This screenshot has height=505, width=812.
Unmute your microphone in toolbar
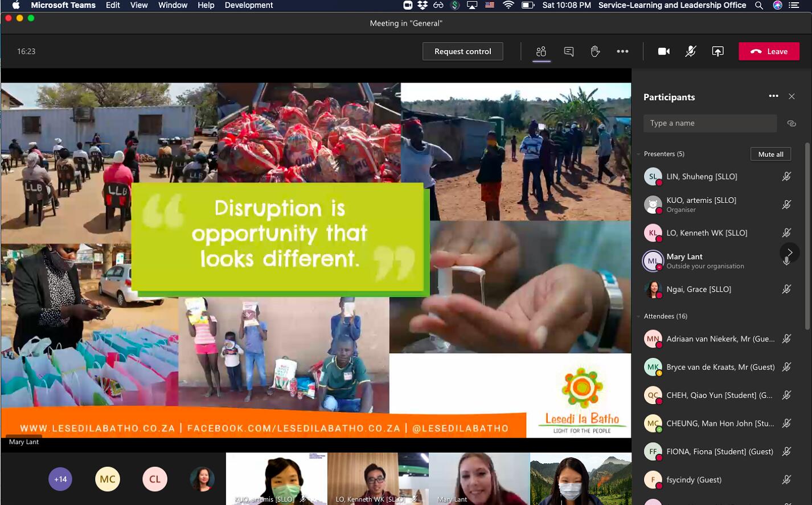[690, 51]
